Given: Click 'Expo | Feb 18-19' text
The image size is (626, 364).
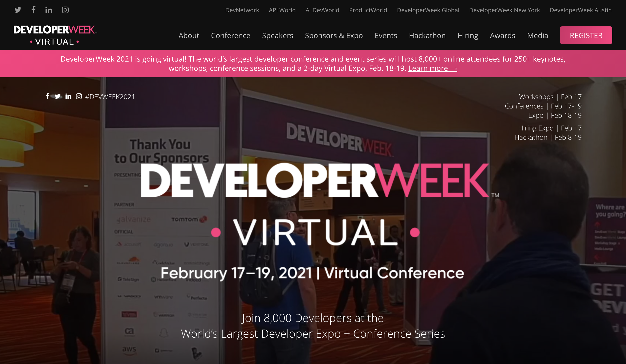Looking at the screenshot, I should click(x=555, y=115).
